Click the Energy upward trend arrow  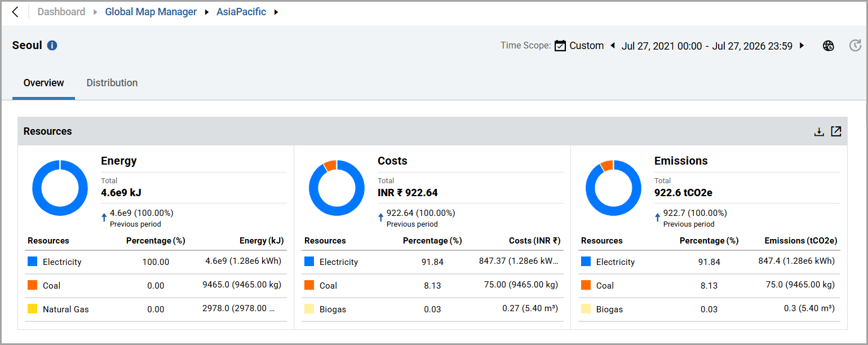[x=104, y=218]
